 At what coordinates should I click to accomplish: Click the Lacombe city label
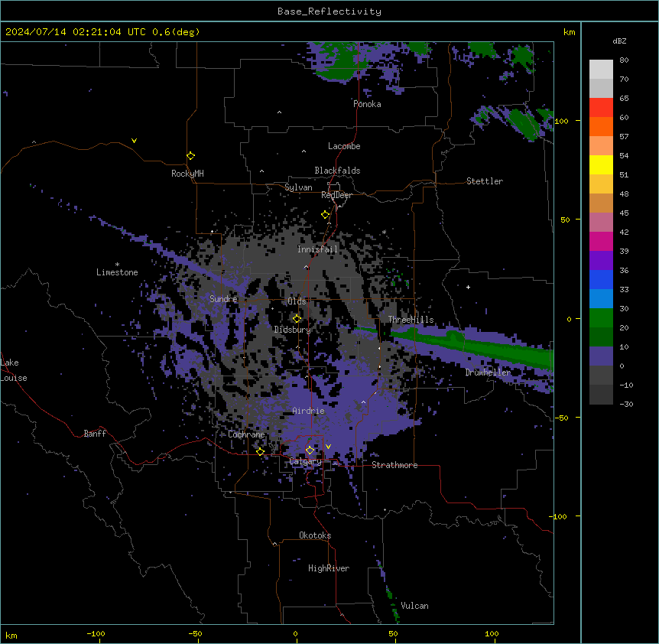tap(344, 146)
